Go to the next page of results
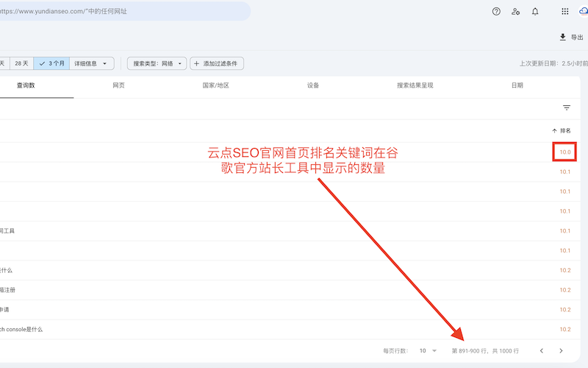Screen dimensions: 588x368 (x=562, y=351)
